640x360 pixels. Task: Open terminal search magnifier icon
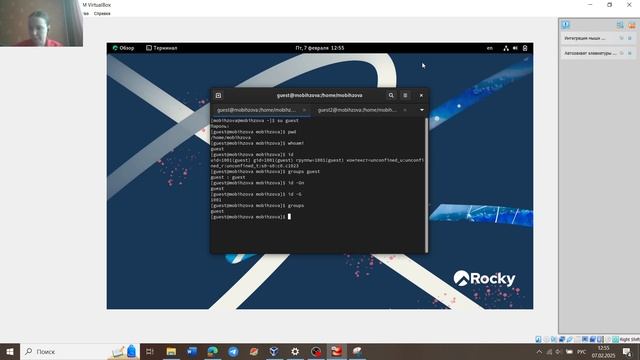[391, 96]
